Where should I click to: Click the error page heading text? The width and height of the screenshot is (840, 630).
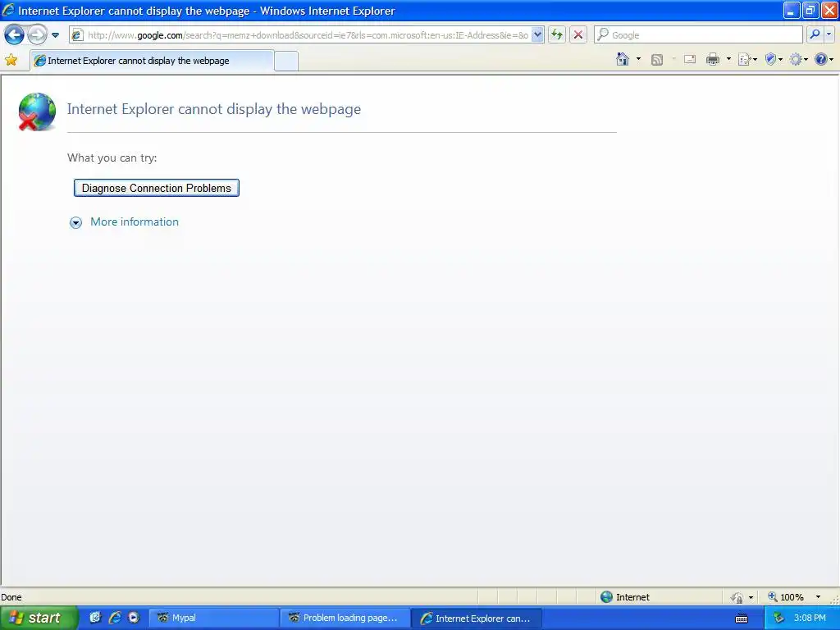pyautogui.click(x=214, y=109)
